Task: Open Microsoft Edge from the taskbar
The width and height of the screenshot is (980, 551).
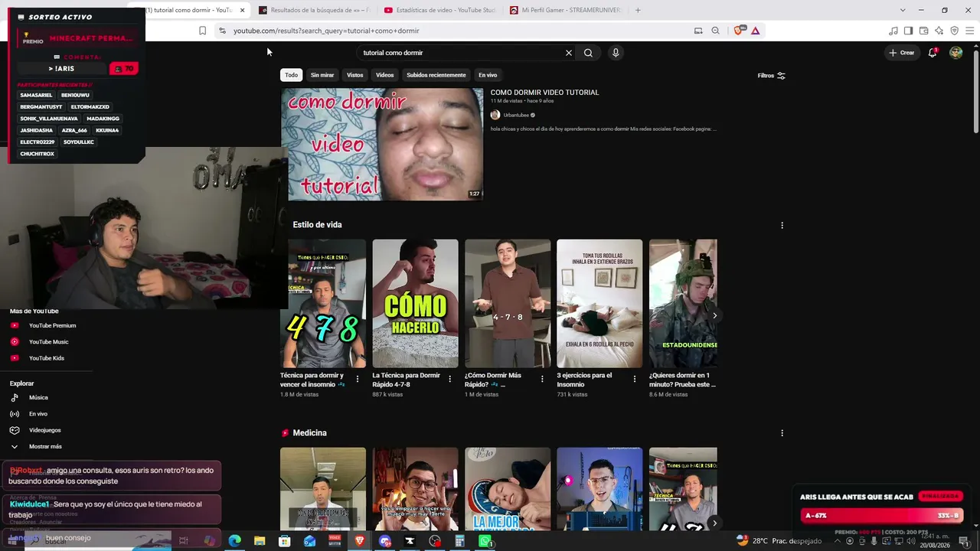Action: pyautogui.click(x=234, y=541)
